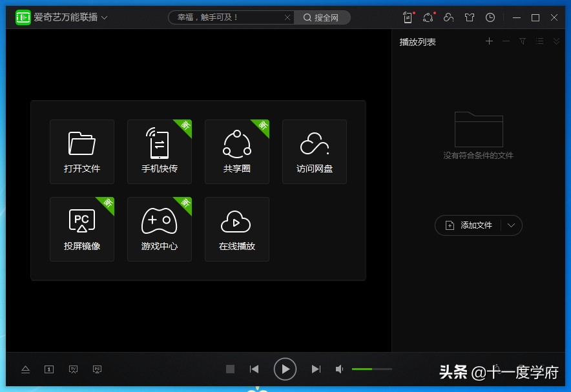Open 投屏镜像 screen mirroring
Screen dimensions: 571x392
(x=82, y=229)
